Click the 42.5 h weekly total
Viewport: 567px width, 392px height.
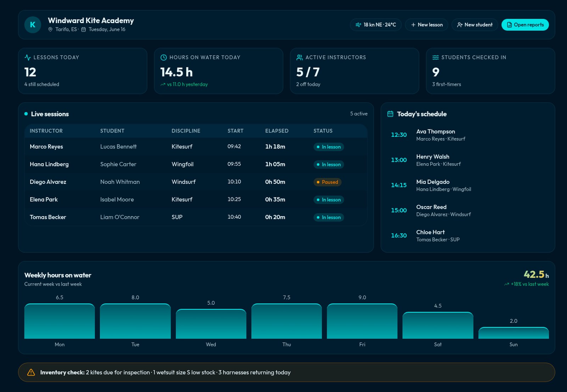536,274
